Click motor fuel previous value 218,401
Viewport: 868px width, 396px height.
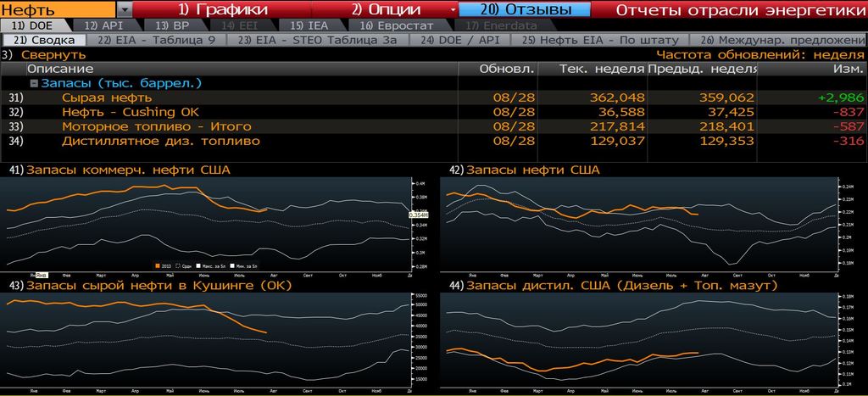726,126
